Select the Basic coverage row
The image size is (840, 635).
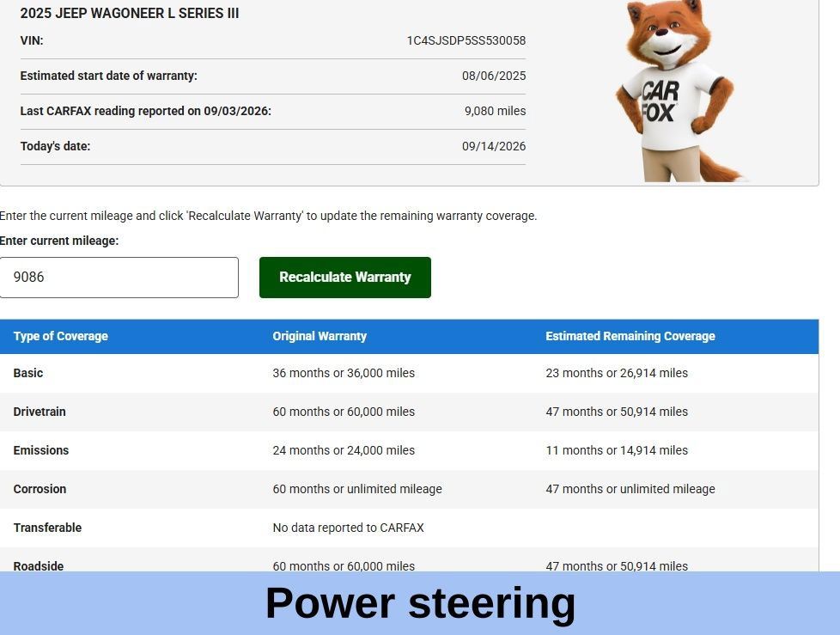[410, 373]
